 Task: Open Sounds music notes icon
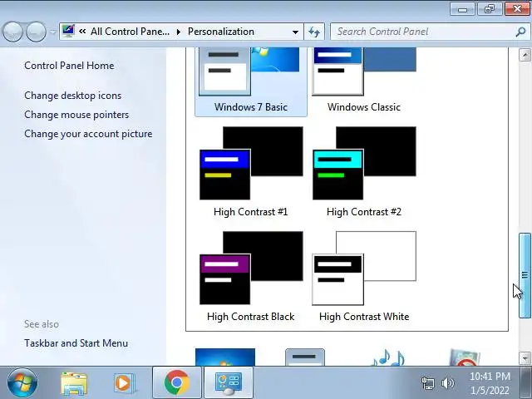[388, 357]
